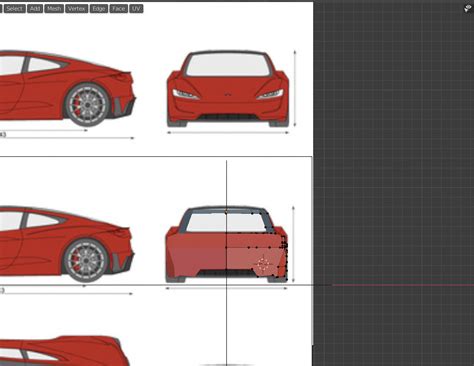Viewport: 474px width, 366px height.
Task: Open the Mesh menu
Action: (x=54, y=8)
